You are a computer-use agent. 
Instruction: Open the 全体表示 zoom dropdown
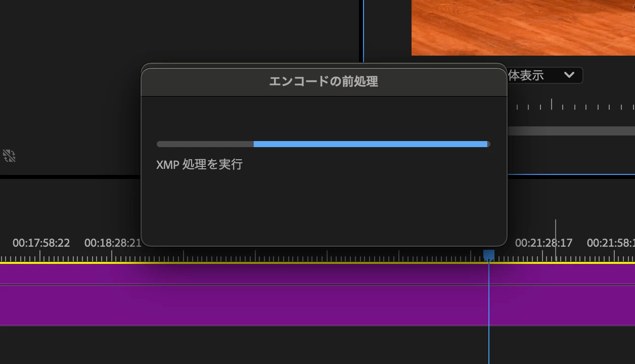tap(545, 75)
